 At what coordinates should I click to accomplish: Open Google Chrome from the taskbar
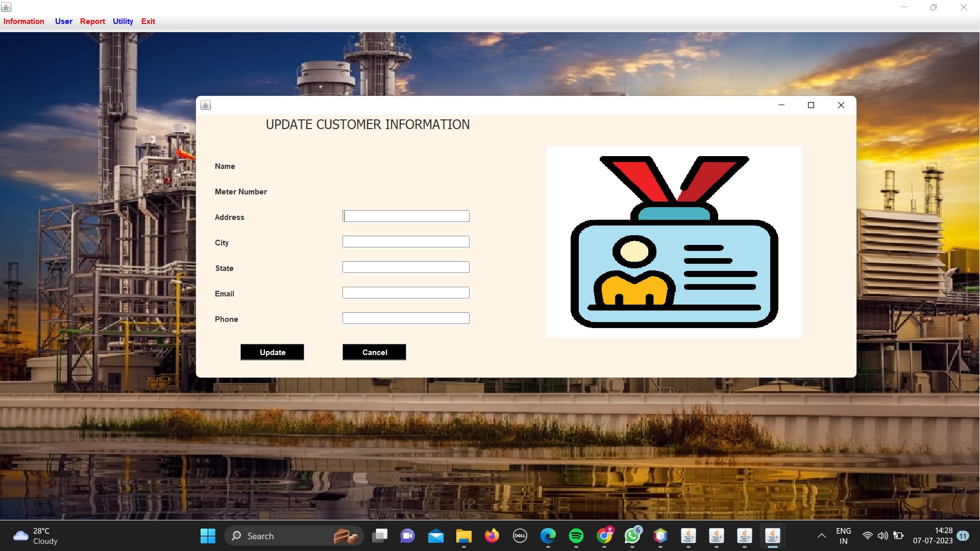604,536
